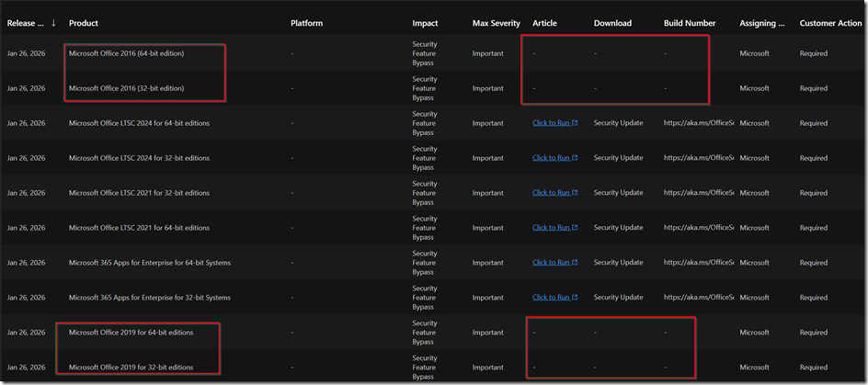Select the Microsoft Office 2016 (64-bit edition) row

point(126,53)
